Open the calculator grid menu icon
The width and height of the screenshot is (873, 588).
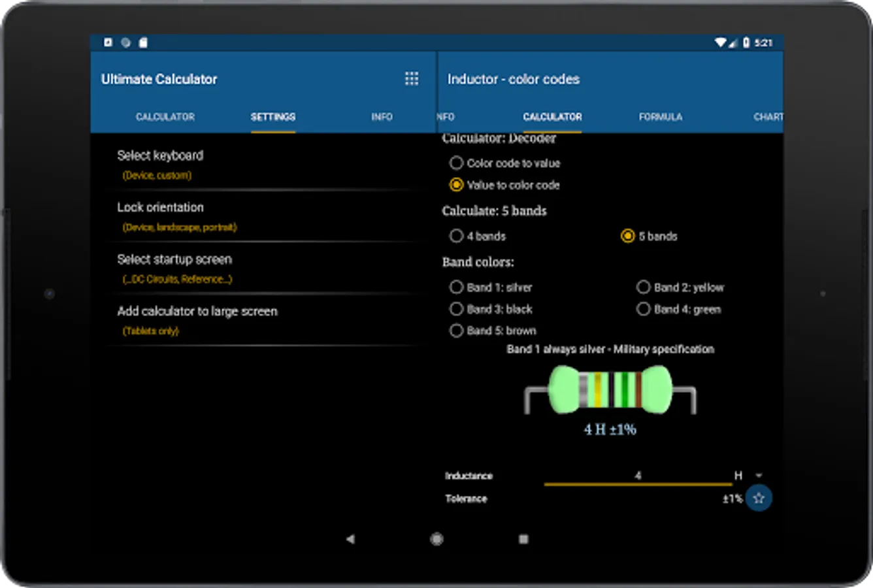click(x=412, y=79)
